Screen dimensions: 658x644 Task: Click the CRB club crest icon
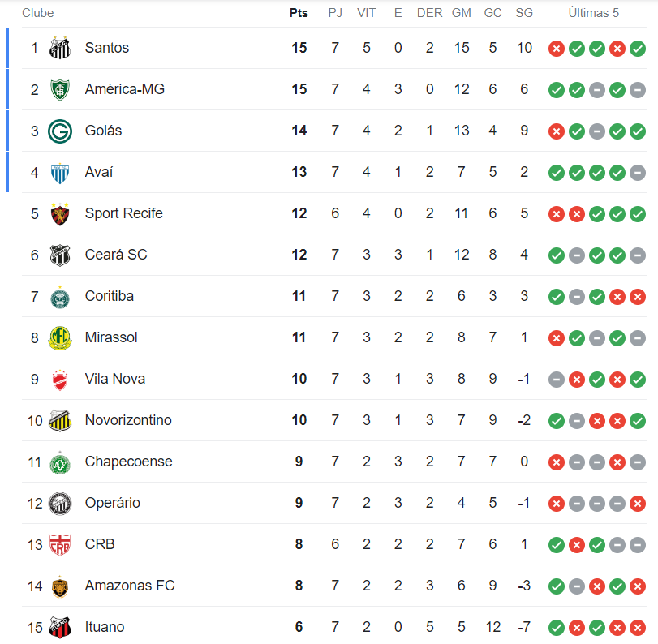60,544
